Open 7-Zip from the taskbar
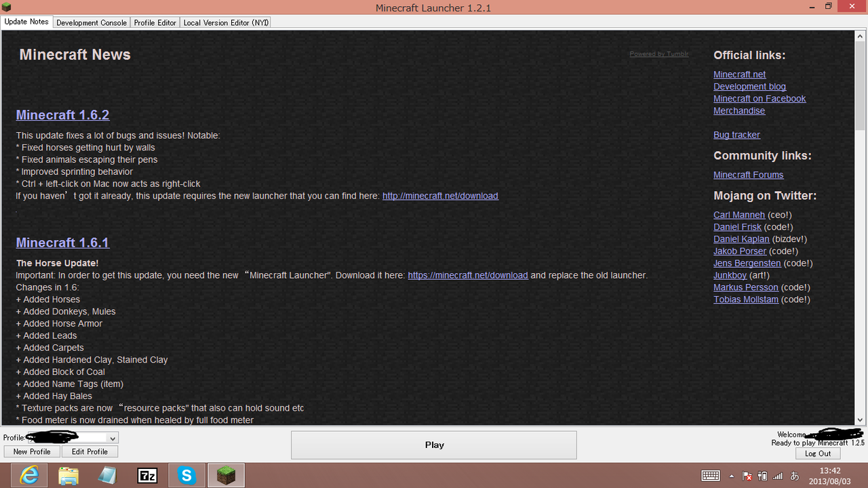868x488 pixels. (x=147, y=476)
